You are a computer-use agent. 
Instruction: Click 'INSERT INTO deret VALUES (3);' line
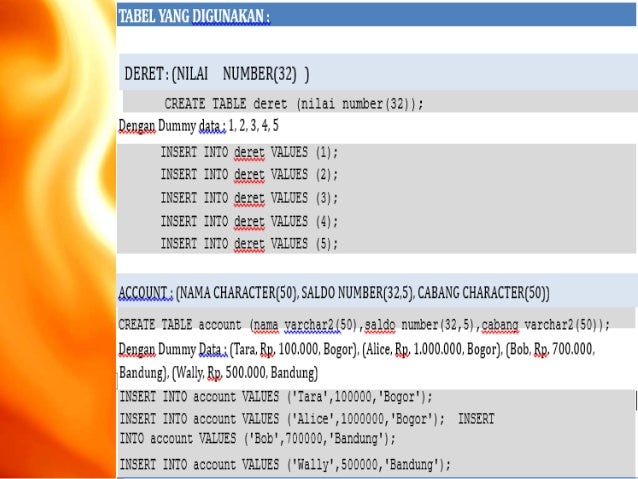249,198
